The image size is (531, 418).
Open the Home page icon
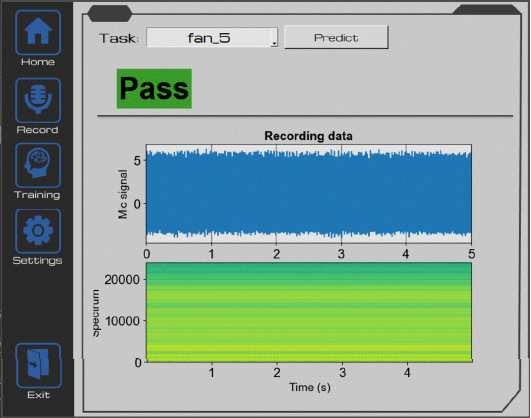pos(38,33)
